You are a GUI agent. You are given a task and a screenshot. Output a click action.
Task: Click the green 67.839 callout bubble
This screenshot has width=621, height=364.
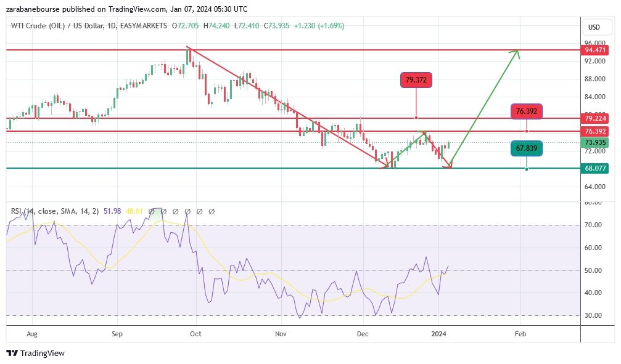point(526,148)
